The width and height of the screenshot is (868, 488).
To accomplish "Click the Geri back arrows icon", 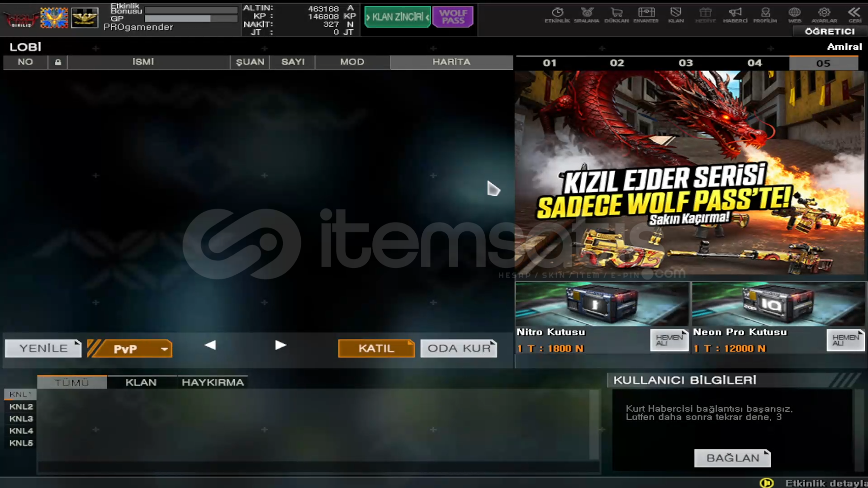I will click(854, 14).
